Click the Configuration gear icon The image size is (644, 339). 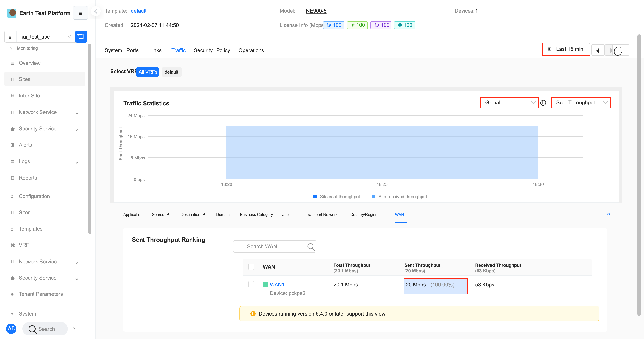(x=12, y=197)
